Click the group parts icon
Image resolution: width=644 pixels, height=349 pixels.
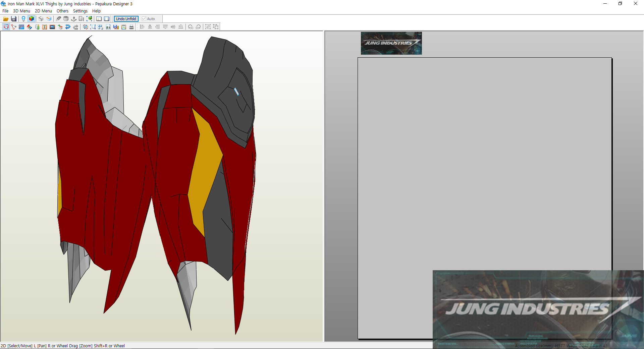pyautogui.click(x=208, y=27)
